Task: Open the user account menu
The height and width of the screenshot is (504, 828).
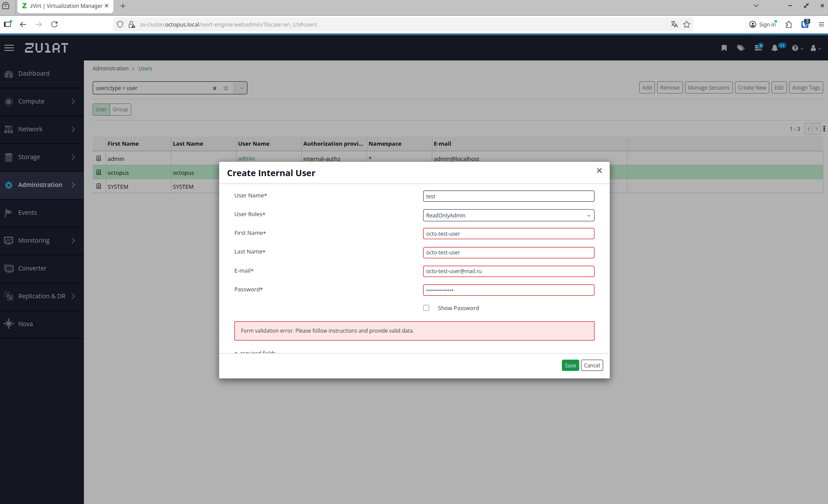Action: coord(815,48)
